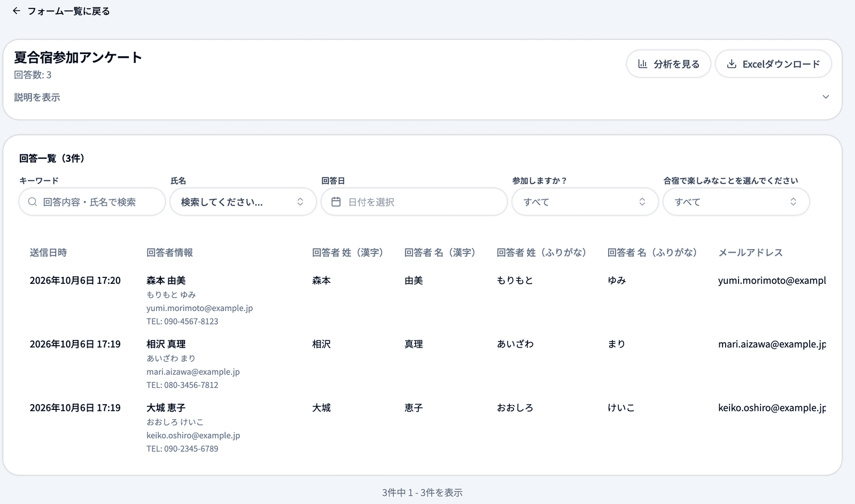Expand the description chevron at right
This screenshot has height=504, width=855.
click(826, 97)
